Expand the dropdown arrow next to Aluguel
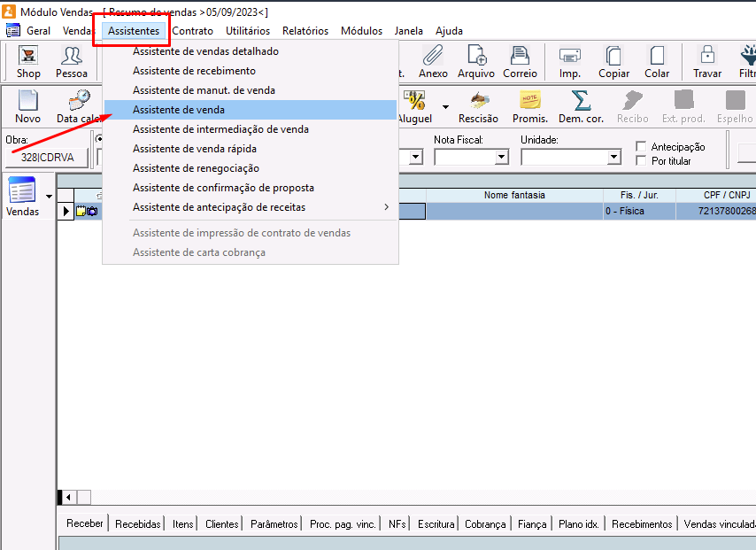The width and height of the screenshot is (756, 550). [445, 106]
